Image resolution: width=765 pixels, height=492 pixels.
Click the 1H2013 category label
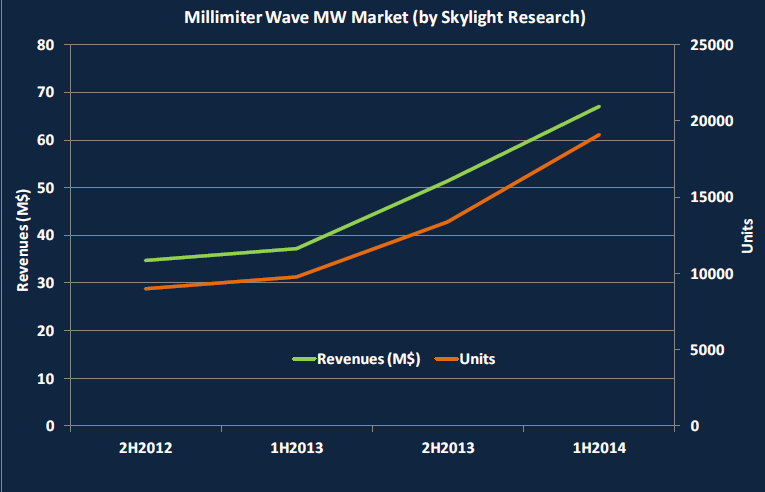(297, 448)
